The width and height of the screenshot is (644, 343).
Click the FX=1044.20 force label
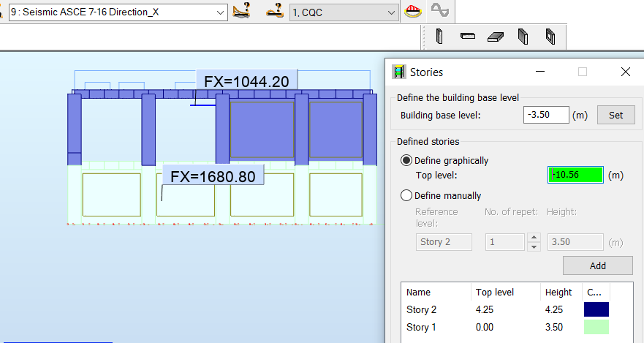click(x=246, y=81)
